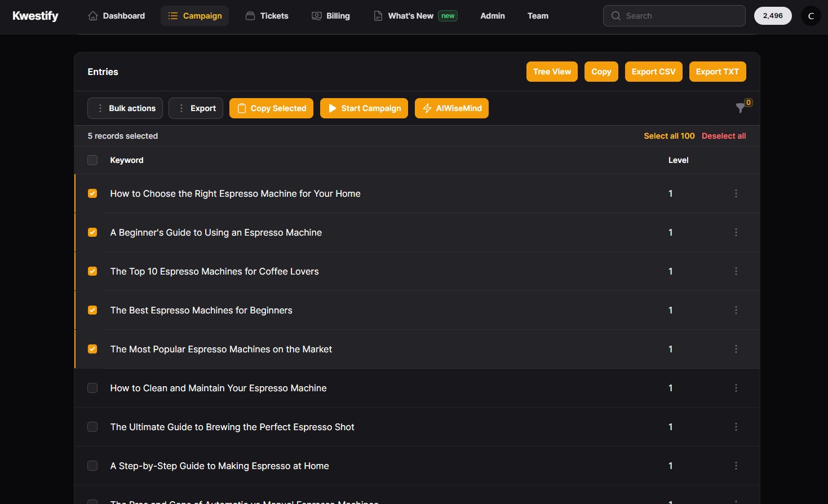Open row menu for 'How to Clean and Maintain' entry

click(736, 388)
